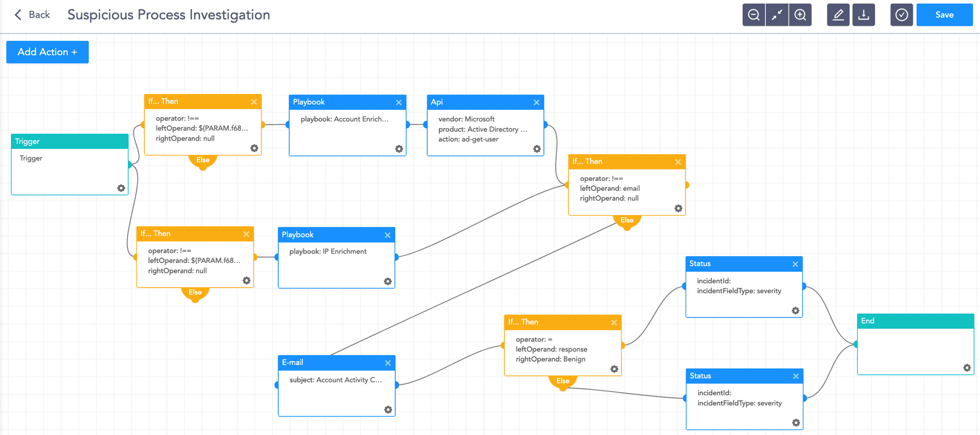Open gear settings on the E-mail node

[x=388, y=410]
